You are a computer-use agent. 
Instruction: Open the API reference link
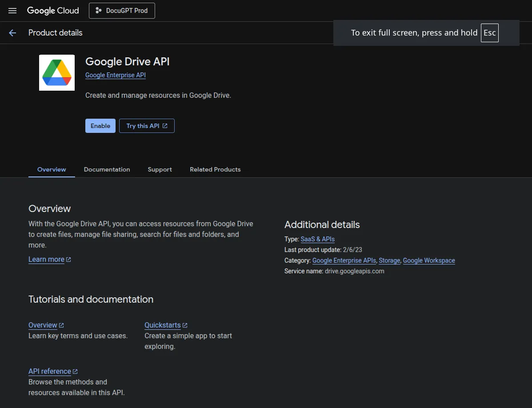pyautogui.click(x=53, y=372)
